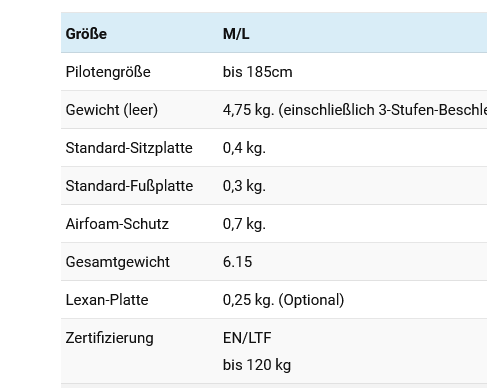The image size is (487, 388).
Task: Select the 0,7 kg. Airfoam value
Action: (244, 224)
